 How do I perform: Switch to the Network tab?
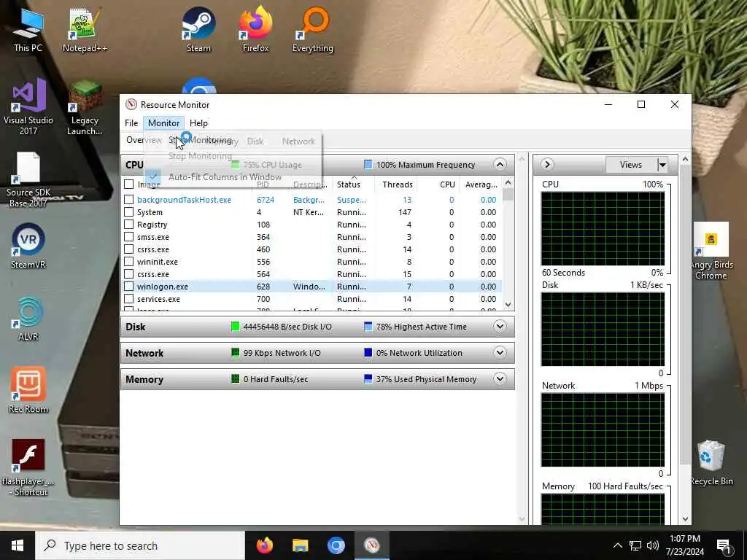pyautogui.click(x=298, y=141)
